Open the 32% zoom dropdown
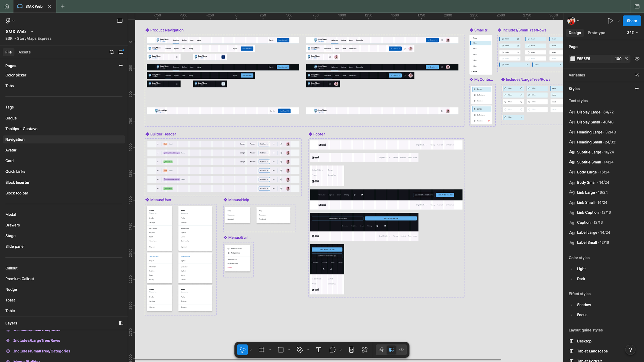The height and width of the screenshot is (362, 644). (x=632, y=33)
